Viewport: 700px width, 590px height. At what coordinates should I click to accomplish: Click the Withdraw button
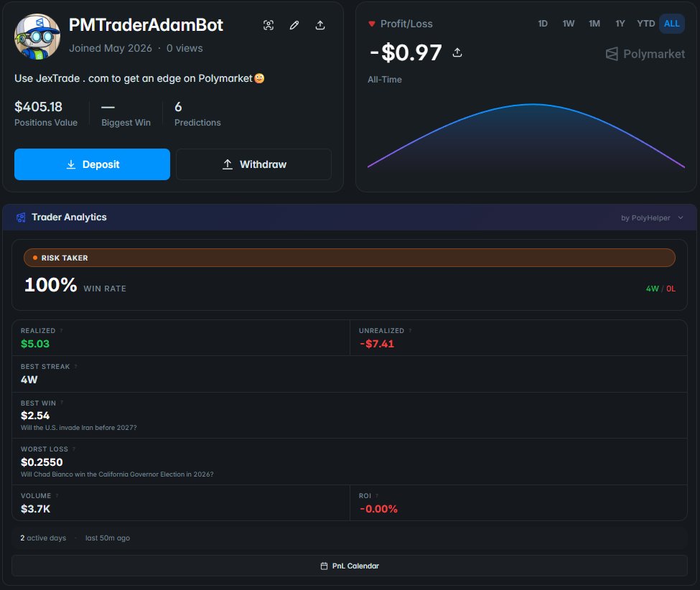tap(253, 164)
